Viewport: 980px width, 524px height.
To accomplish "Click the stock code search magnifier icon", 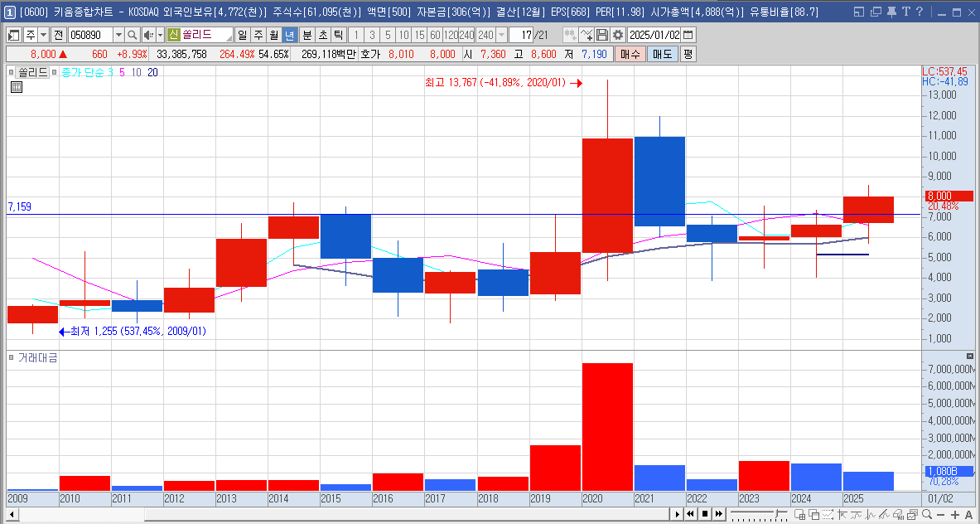I will (x=133, y=35).
